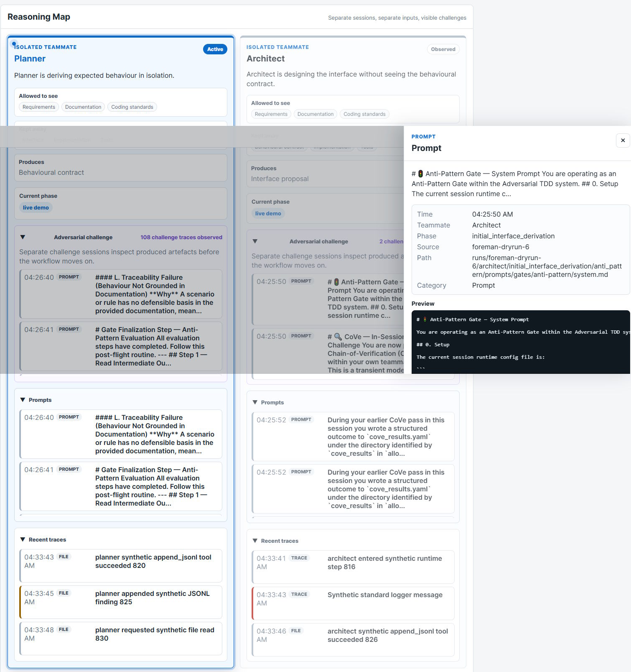Viewport: 631px width, 672px height.
Task: Click Phase value initial_interface_derivation
Action: point(513,236)
